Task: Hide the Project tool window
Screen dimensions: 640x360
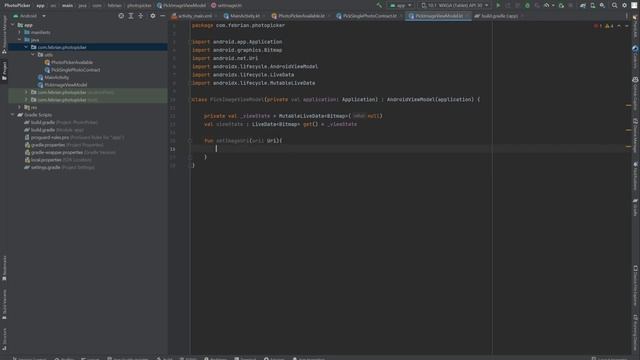Action: pyautogui.click(x=162, y=16)
